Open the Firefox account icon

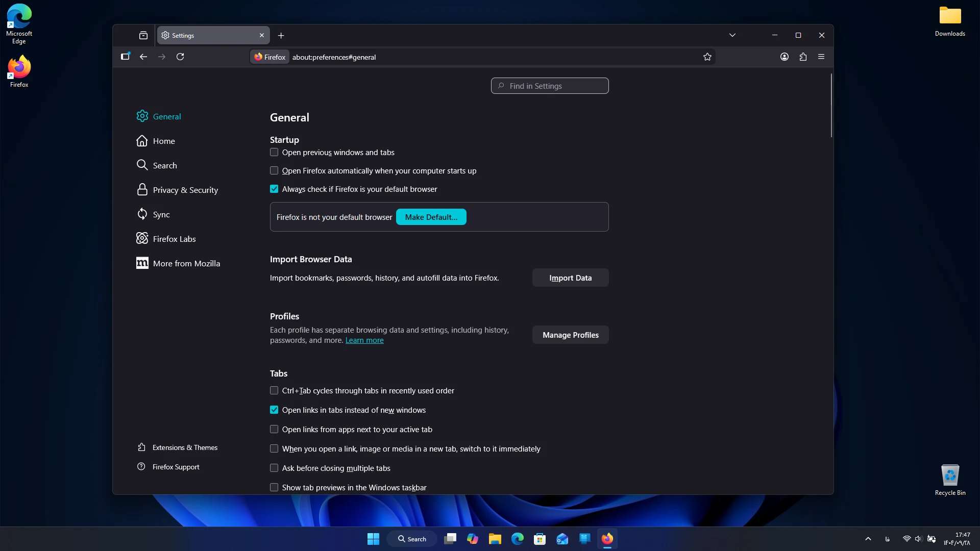click(x=785, y=57)
